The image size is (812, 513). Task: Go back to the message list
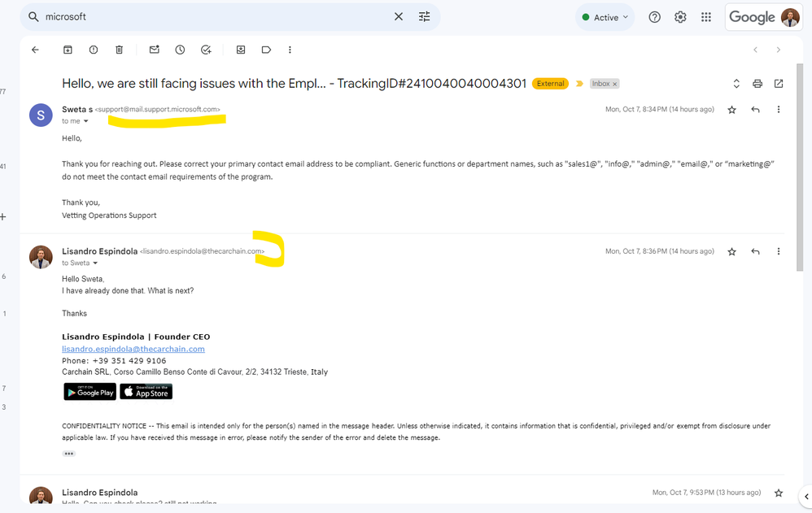(35, 50)
